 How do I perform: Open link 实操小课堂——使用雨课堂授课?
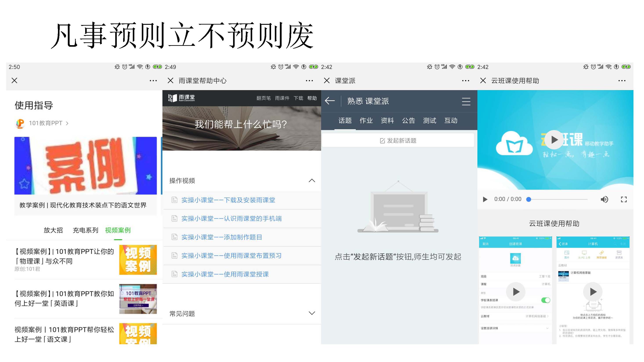[225, 274]
